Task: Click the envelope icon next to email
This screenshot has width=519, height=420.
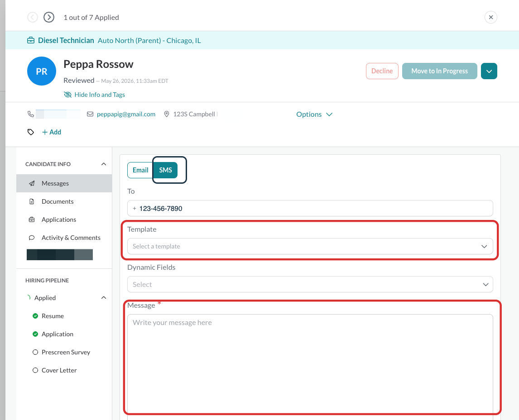Action: [x=90, y=114]
